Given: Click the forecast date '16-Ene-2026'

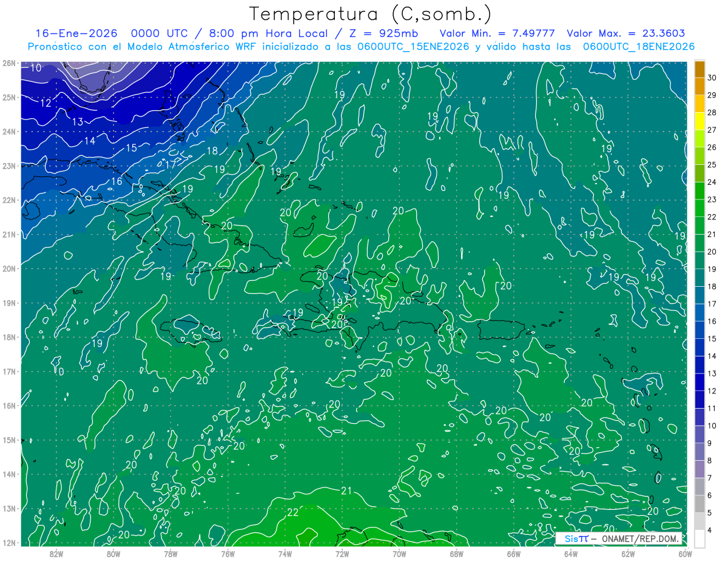Looking at the screenshot, I should [76, 33].
